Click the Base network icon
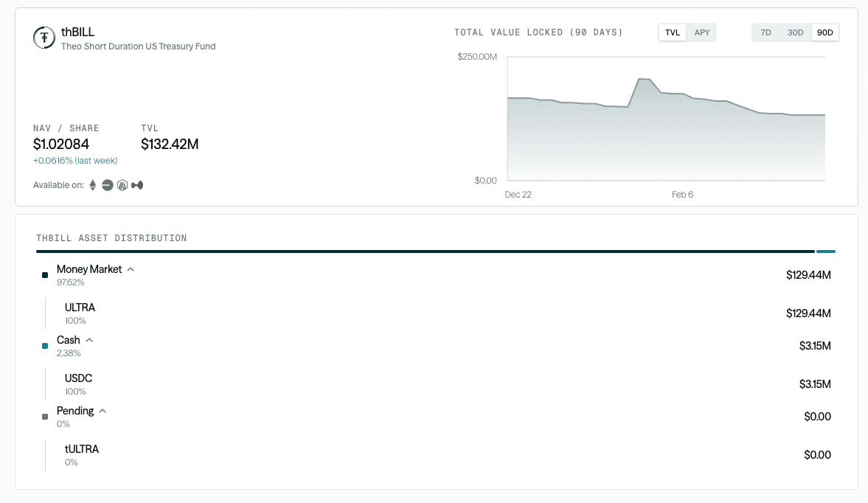This screenshot has width=868, height=503. pos(108,185)
